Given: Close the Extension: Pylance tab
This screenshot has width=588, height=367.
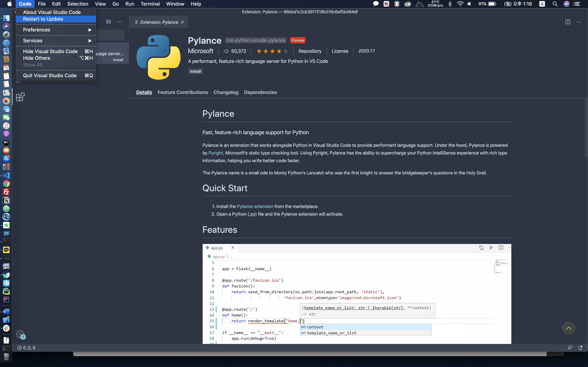Looking at the screenshot, I should tap(182, 22).
